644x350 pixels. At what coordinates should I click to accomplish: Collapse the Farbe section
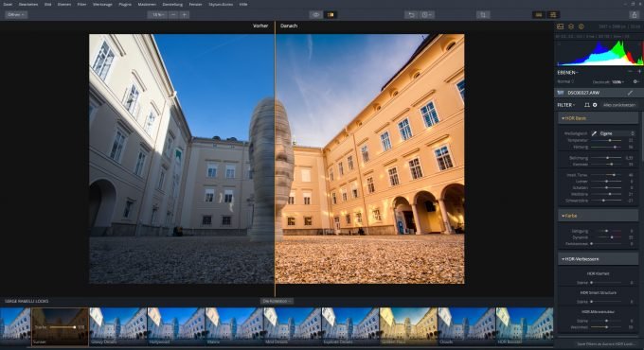click(598, 216)
